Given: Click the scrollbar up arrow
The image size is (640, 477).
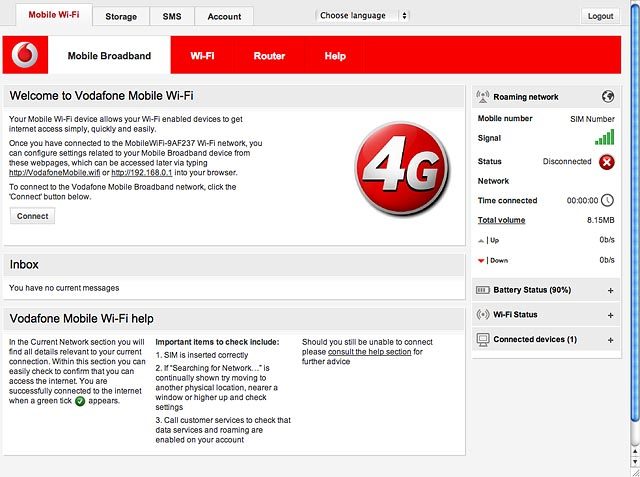Looking at the screenshot, I should (635, 451).
